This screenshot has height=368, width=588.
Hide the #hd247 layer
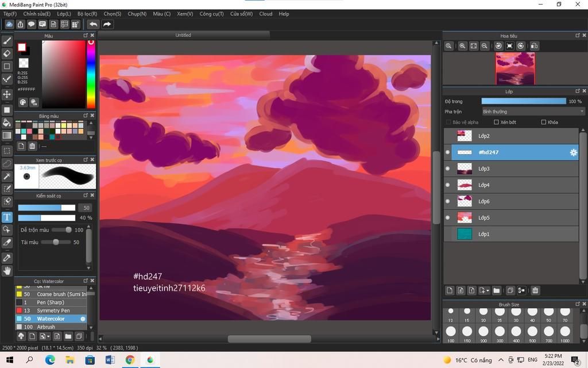coord(447,152)
